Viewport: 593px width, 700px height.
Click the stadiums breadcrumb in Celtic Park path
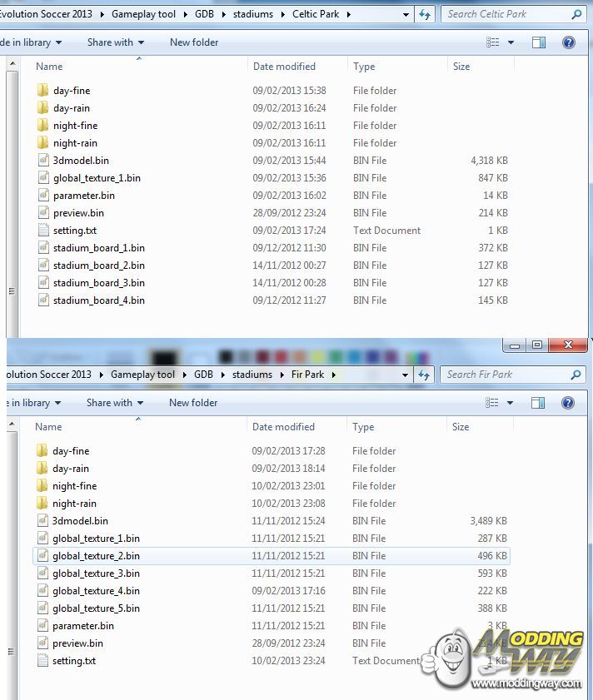click(x=252, y=14)
